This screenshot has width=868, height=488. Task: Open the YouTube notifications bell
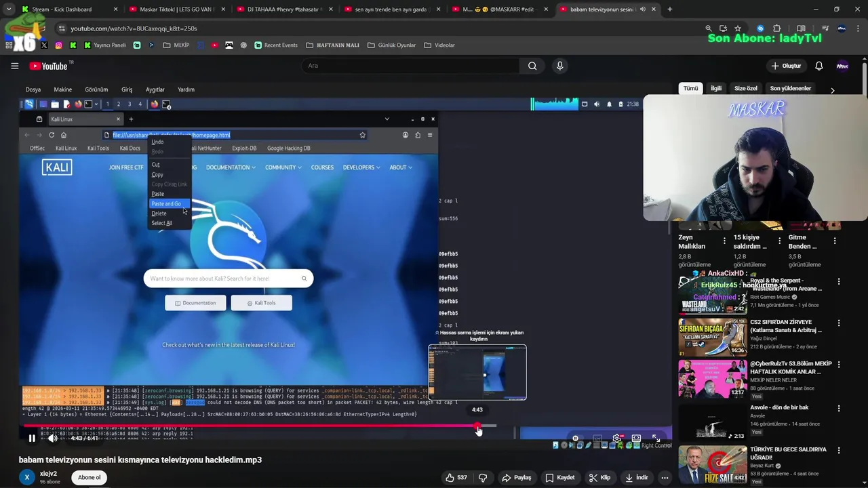818,66
